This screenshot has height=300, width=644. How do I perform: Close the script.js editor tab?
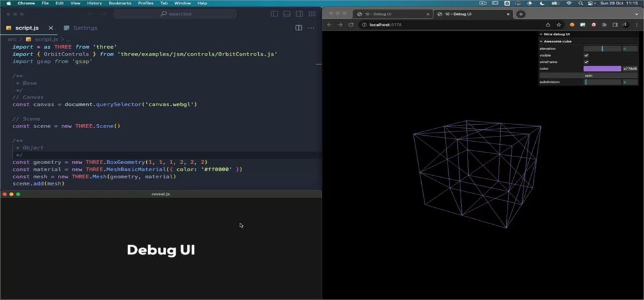(x=51, y=28)
